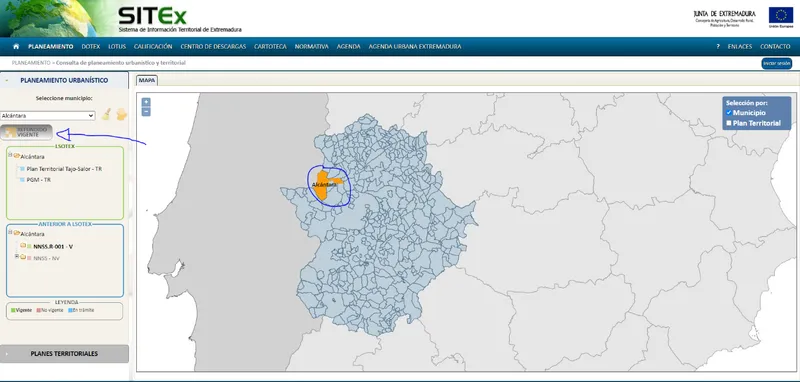Image resolution: width=800 pixels, height=382 pixels.
Task: Click the folder icon beside NNSS.R-001 - V
Action: [x=23, y=246]
